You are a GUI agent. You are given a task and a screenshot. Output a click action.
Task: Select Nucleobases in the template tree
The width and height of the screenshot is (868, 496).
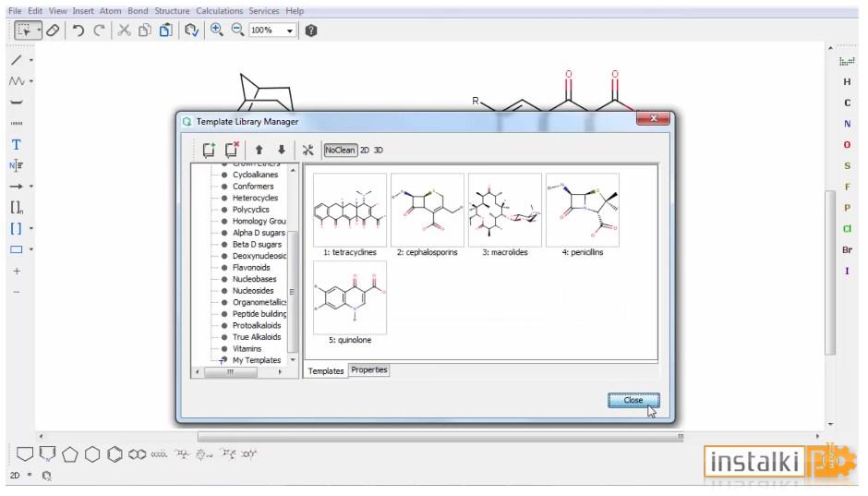pyautogui.click(x=254, y=279)
